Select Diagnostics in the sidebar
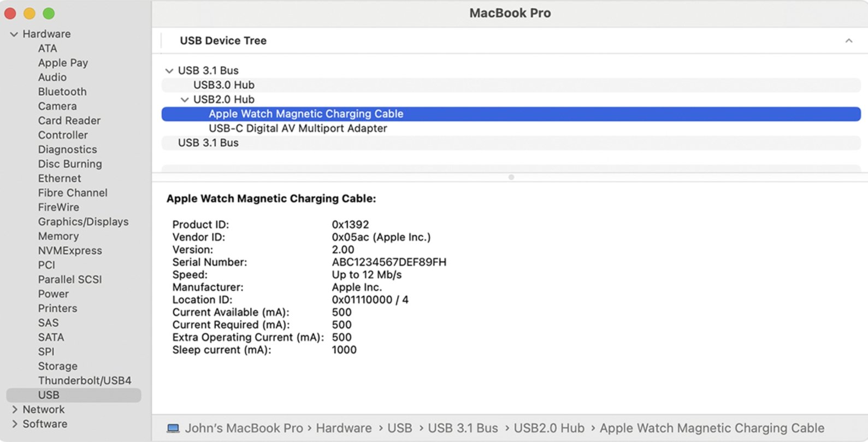 coord(68,150)
